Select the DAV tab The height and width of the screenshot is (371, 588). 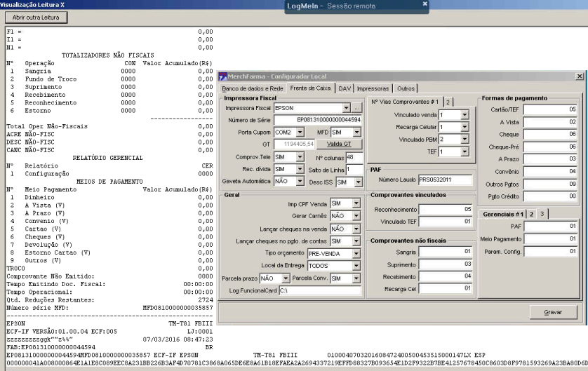click(x=345, y=89)
